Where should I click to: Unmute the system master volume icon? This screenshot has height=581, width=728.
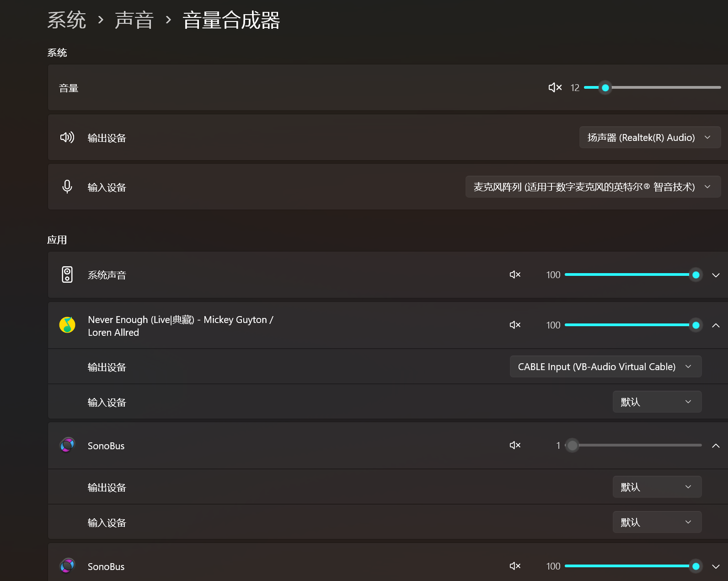[x=555, y=87]
